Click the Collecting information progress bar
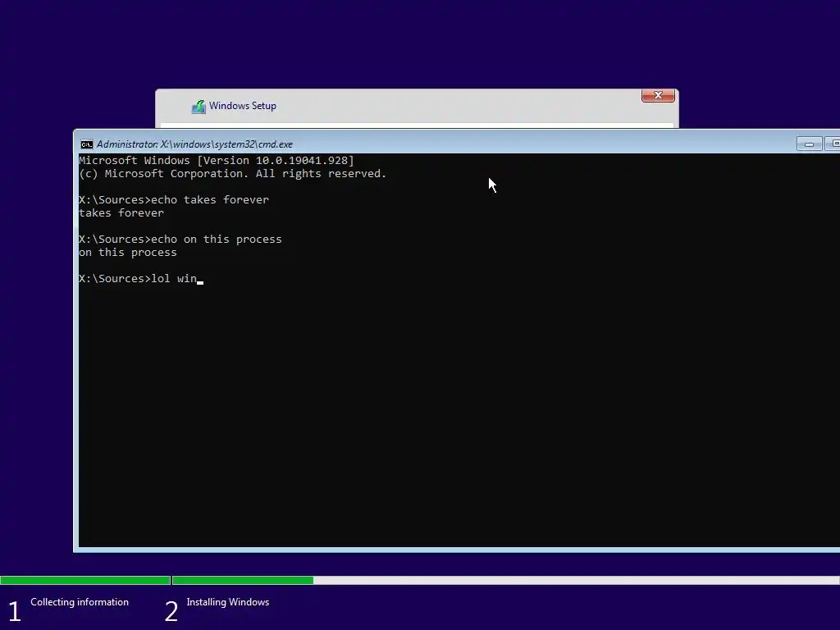 tap(85, 580)
